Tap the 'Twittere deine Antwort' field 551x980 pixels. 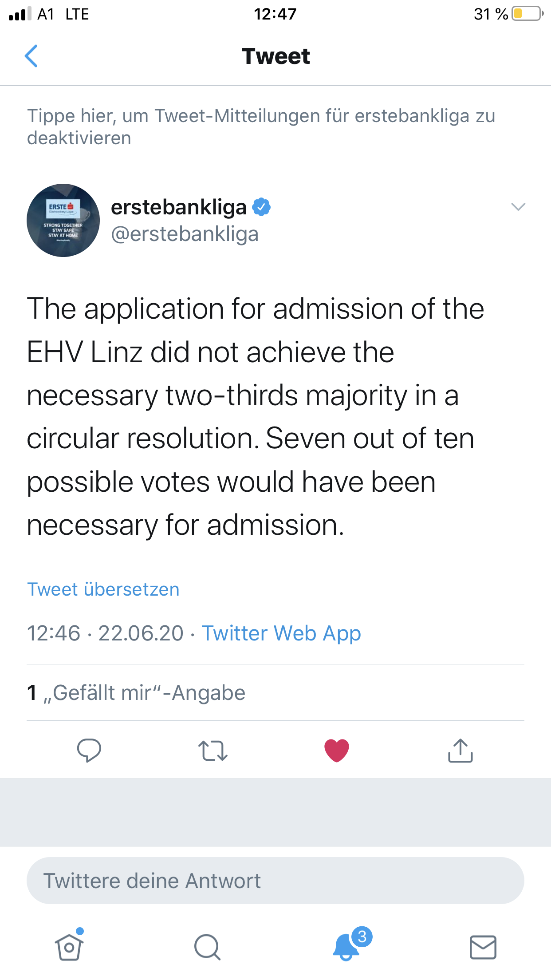pos(275,881)
